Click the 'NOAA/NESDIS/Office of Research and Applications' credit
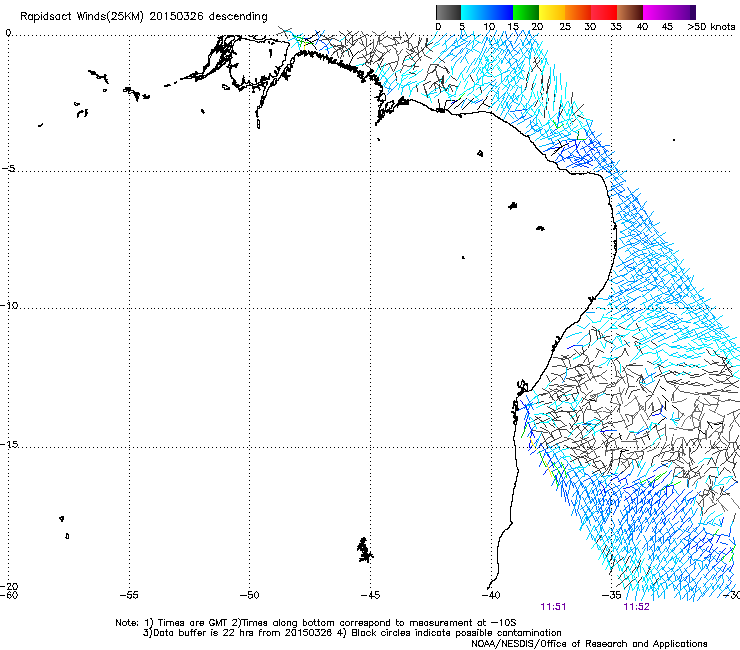Viewport: 740px width, 650px height. point(589,644)
